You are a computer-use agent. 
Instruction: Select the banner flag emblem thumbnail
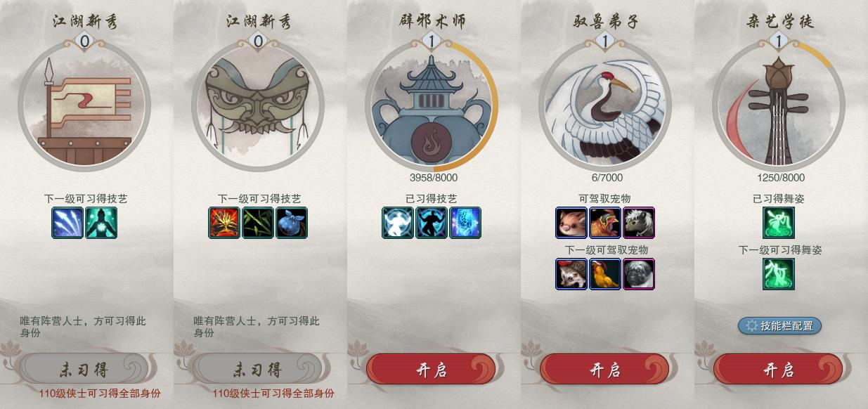point(84,105)
